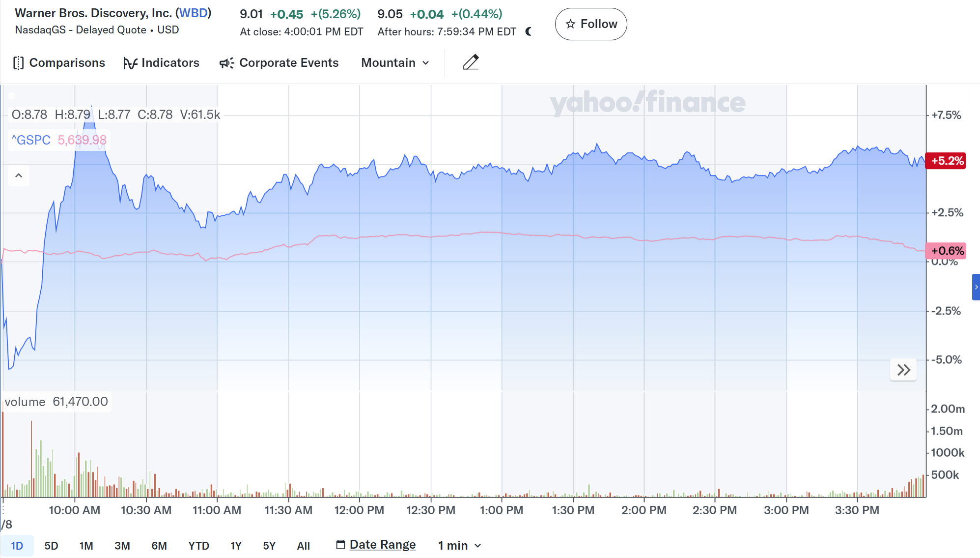The image size is (980, 558).
Task: Click the after-hours moon icon
Action: pyautogui.click(x=529, y=31)
